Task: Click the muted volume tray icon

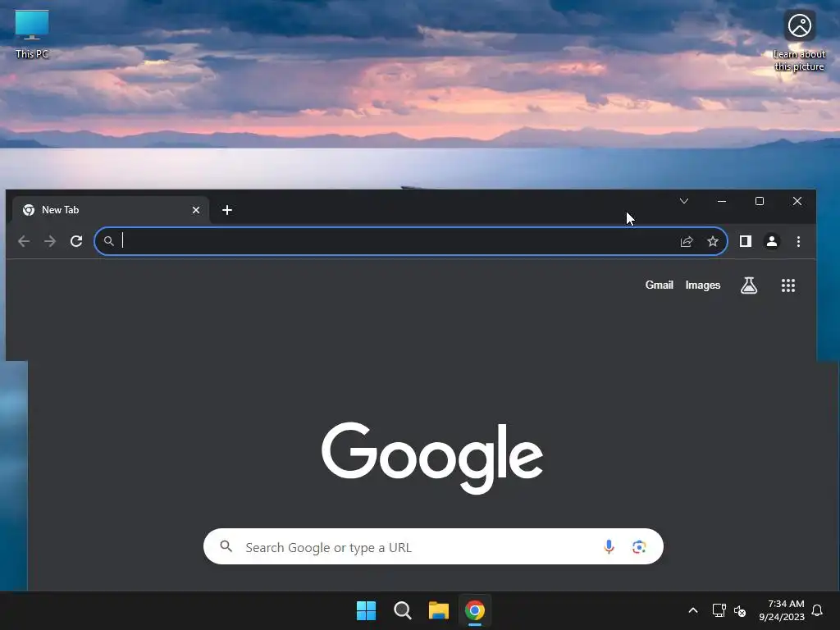Action: [740, 610]
